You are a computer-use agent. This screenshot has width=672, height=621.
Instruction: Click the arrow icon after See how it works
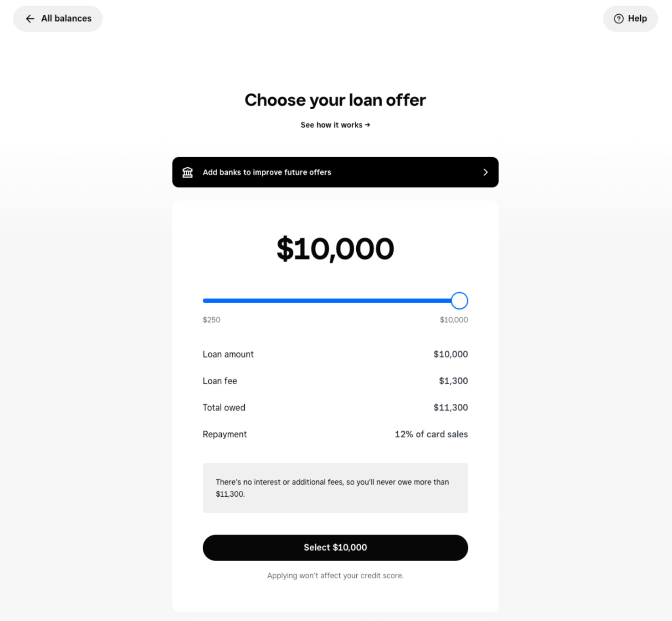(367, 125)
